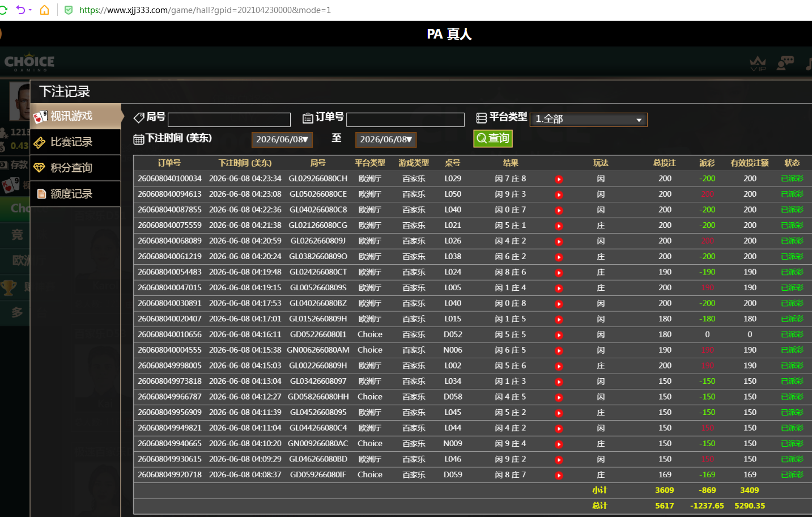This screenshot has height=517, width=812.
Task: Click the browser address bar URL
Action: [205, 10]
